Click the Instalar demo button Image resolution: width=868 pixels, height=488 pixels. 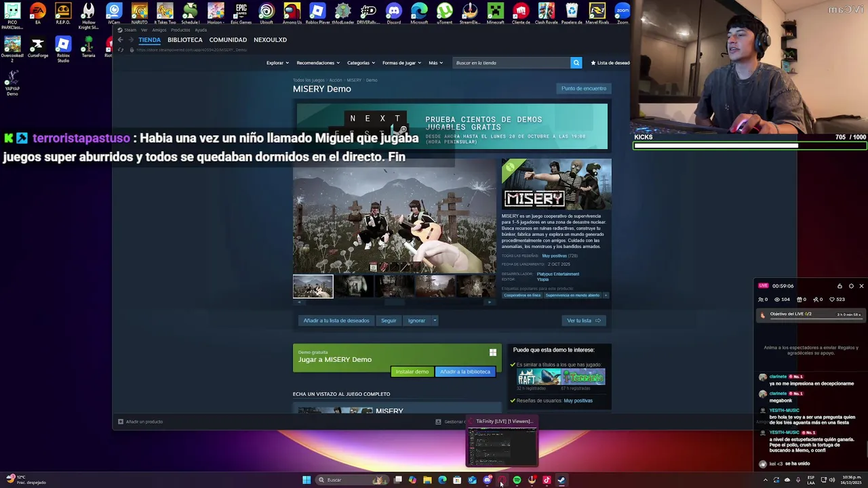click(x=412, y=371)
